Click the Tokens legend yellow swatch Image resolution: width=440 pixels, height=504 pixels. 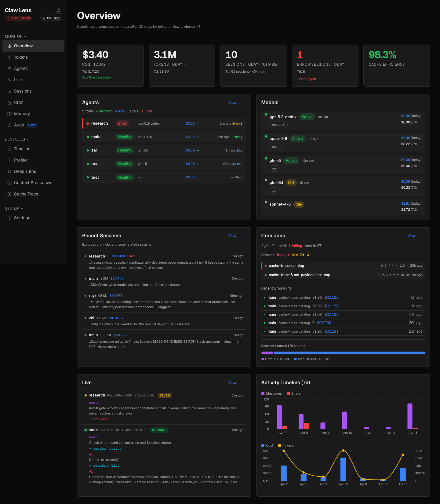[x=280, y=446]
